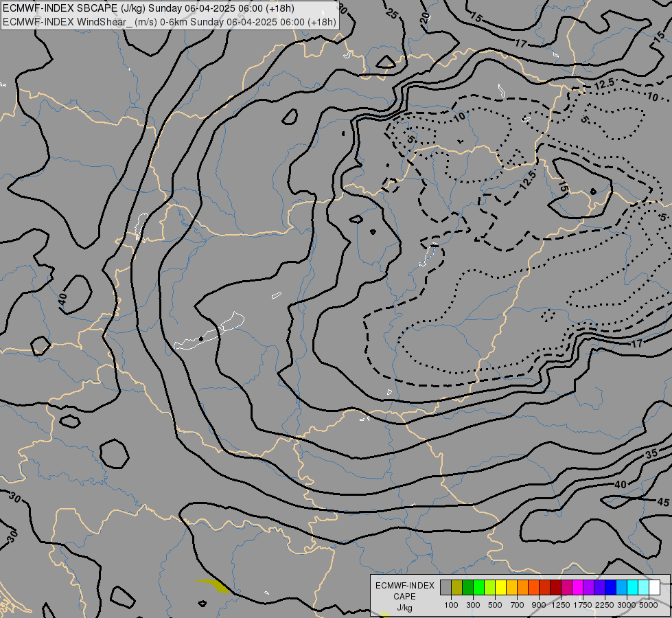
Task: Choose the pure blue swatch after 2250
Action: coord(610,588)
